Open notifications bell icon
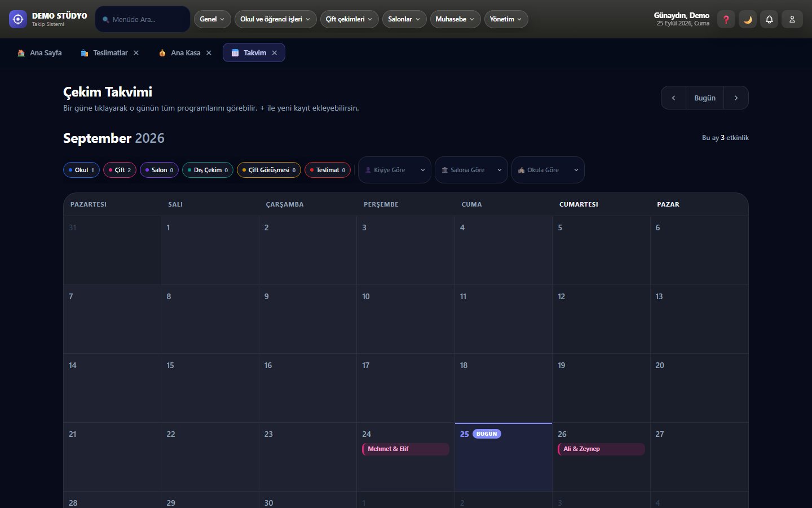Image resolution: width=812 pixels, height=508 pixels. (x=769, y=19)
